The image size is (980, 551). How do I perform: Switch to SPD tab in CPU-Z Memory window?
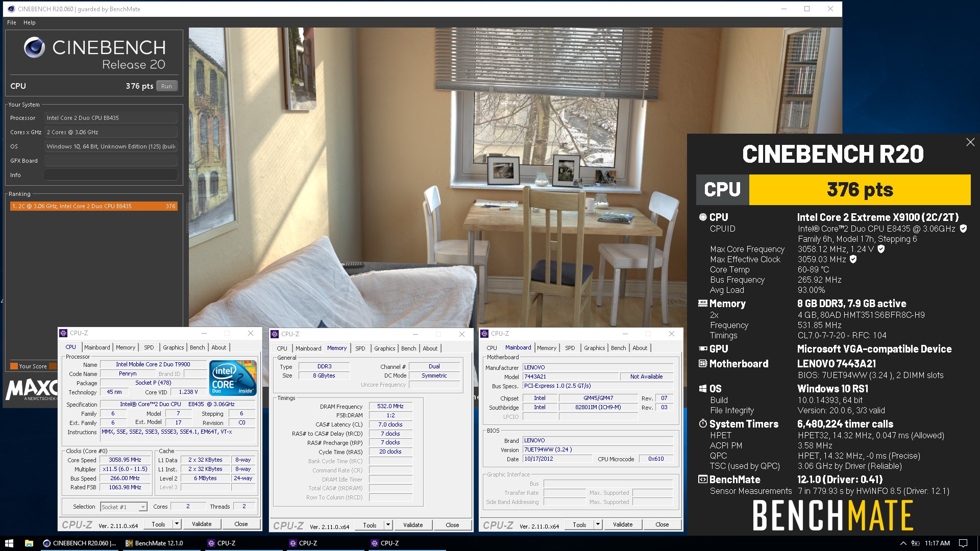[x=360, y=348]
